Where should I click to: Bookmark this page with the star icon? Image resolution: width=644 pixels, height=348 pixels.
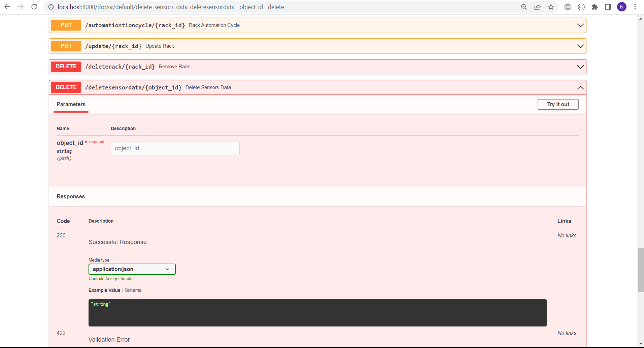coord(551,7)
